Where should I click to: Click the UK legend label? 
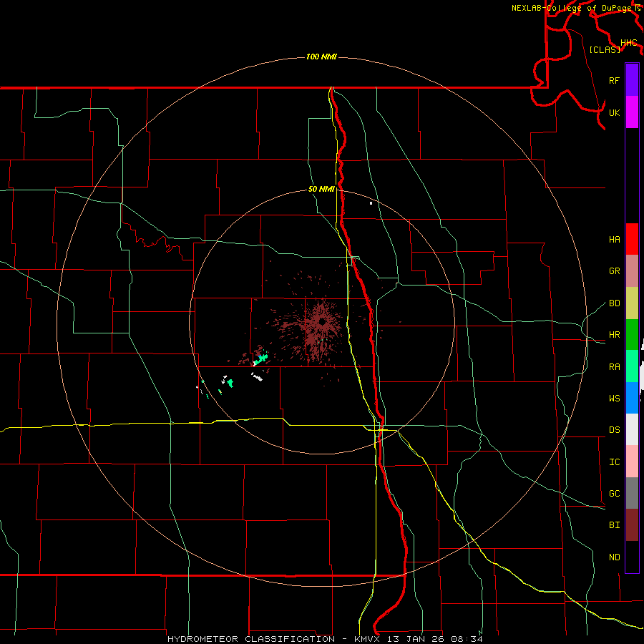pos(614,112)
